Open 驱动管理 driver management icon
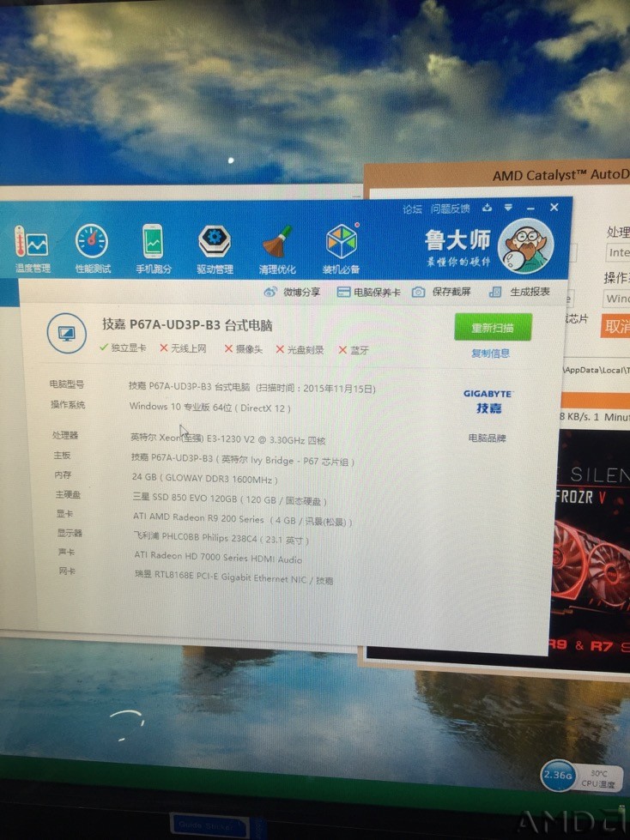630x840 pixels. click(x=215, y=251)
